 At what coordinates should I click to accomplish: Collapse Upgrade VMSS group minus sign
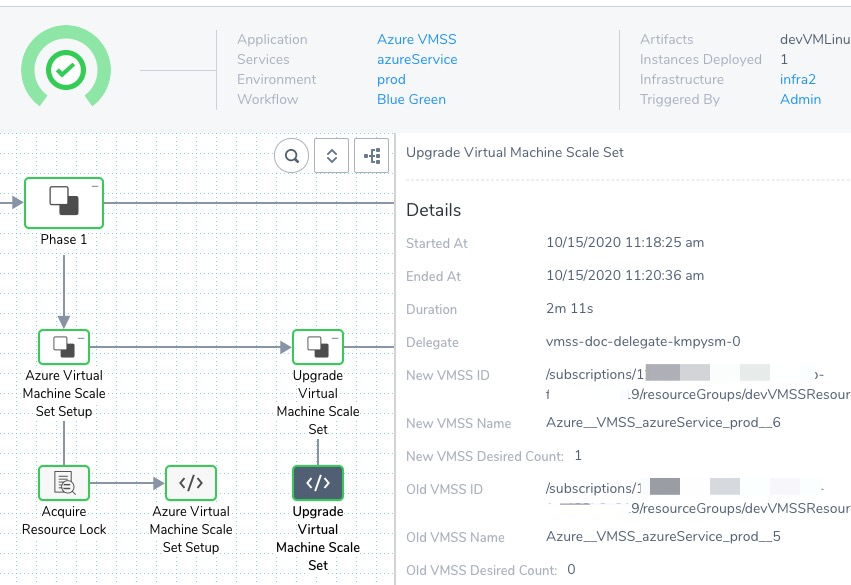point(335,338)
